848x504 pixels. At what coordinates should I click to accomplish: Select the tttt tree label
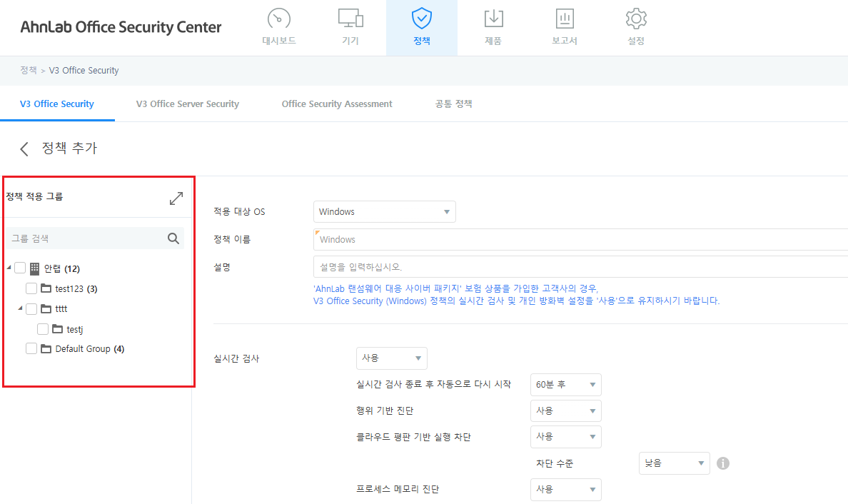point(61,309)
